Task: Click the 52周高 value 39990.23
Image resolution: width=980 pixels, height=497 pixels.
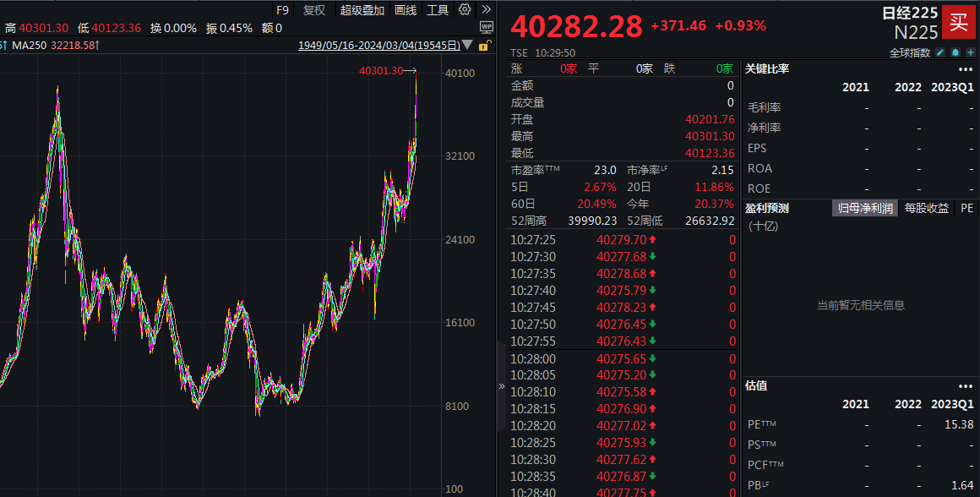Action: click(592, 221)
